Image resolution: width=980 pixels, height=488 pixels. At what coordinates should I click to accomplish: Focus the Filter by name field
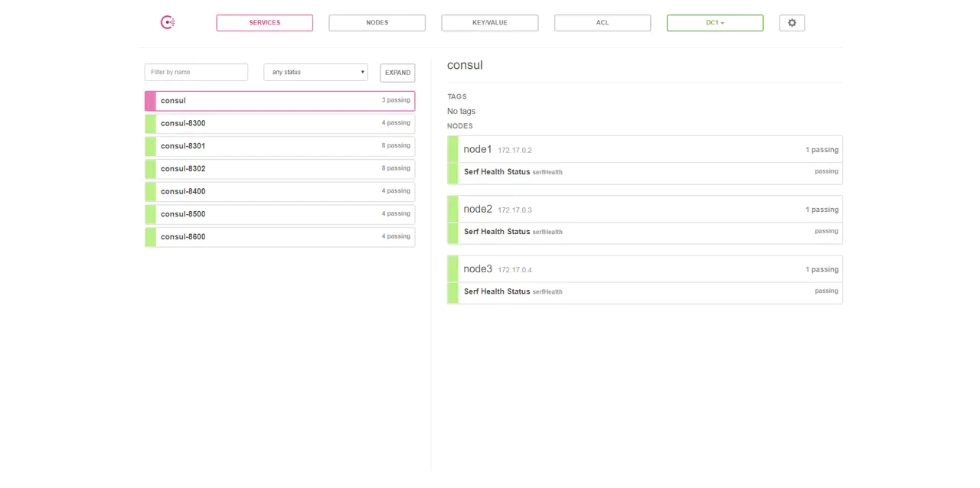[x=196, y=72]
